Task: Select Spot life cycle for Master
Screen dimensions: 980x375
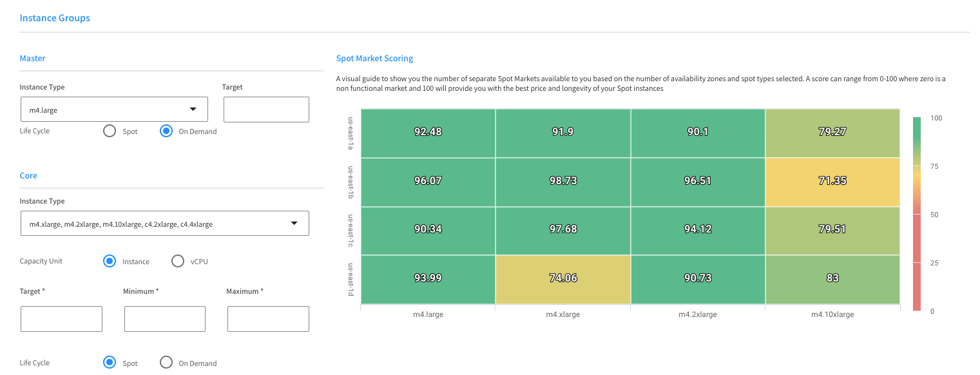Action: coord(110,131)
